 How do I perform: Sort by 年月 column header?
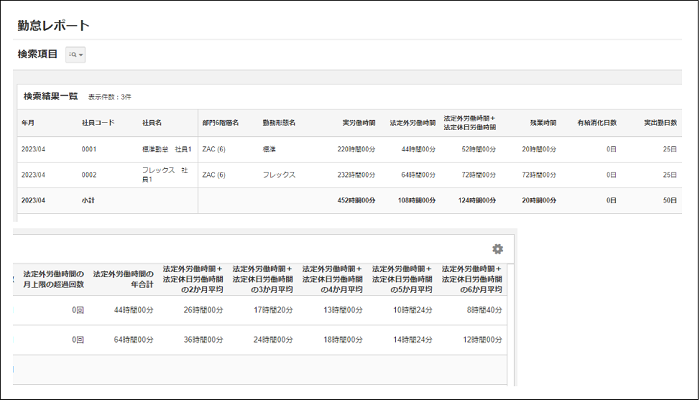pos(28,123)
